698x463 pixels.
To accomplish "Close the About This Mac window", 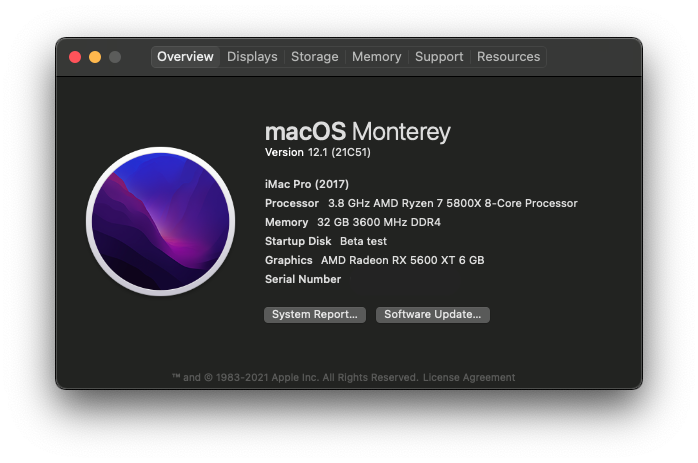I will coord(75,57).
